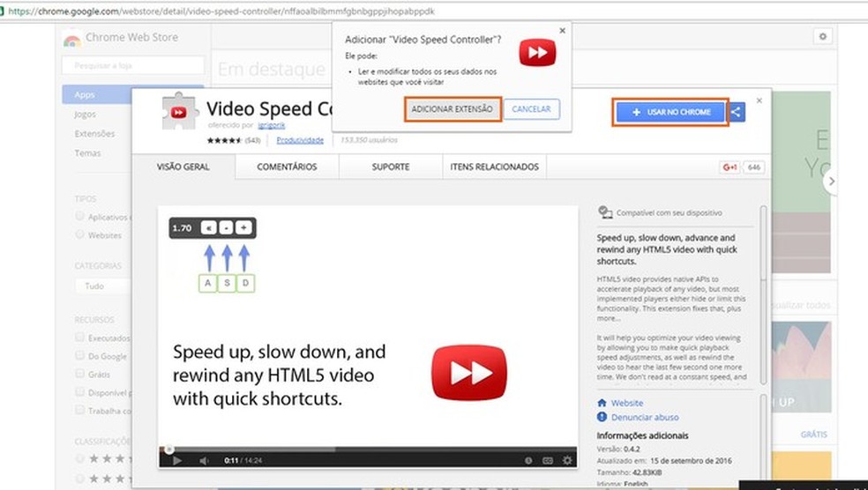Open the Tudo categories dropdown
The width and height of the screenshot is (868, 490).
(103, 286)
